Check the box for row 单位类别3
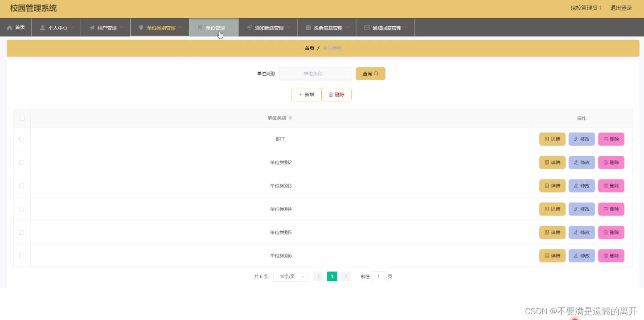Image resolution: width=644 pixels, height=320 pixels. (22, 186)
